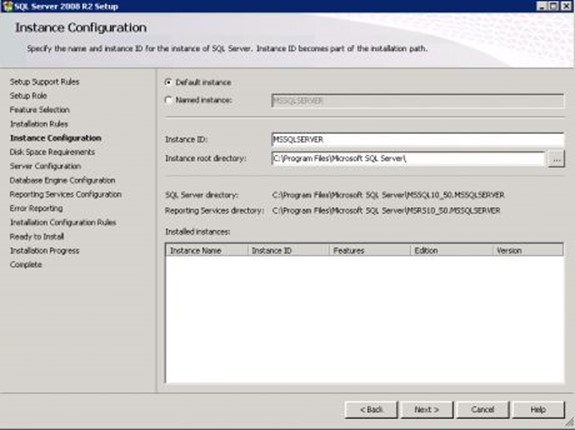This screenshot has height=430, width=575.
Task: Sort by Instance Name column header
Action: pos(207,250)
